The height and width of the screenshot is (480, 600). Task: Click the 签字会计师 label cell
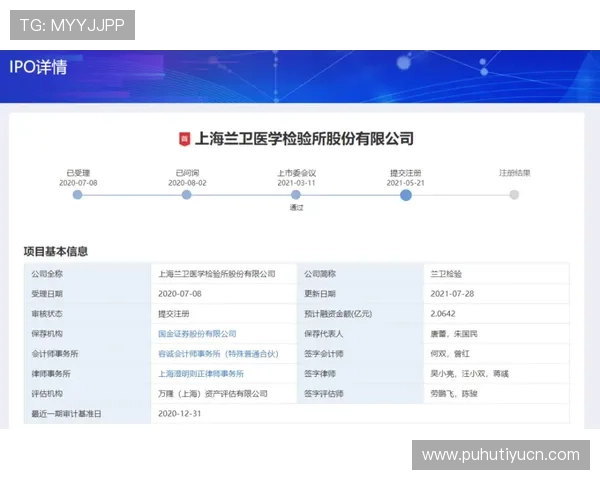(360, 354)
